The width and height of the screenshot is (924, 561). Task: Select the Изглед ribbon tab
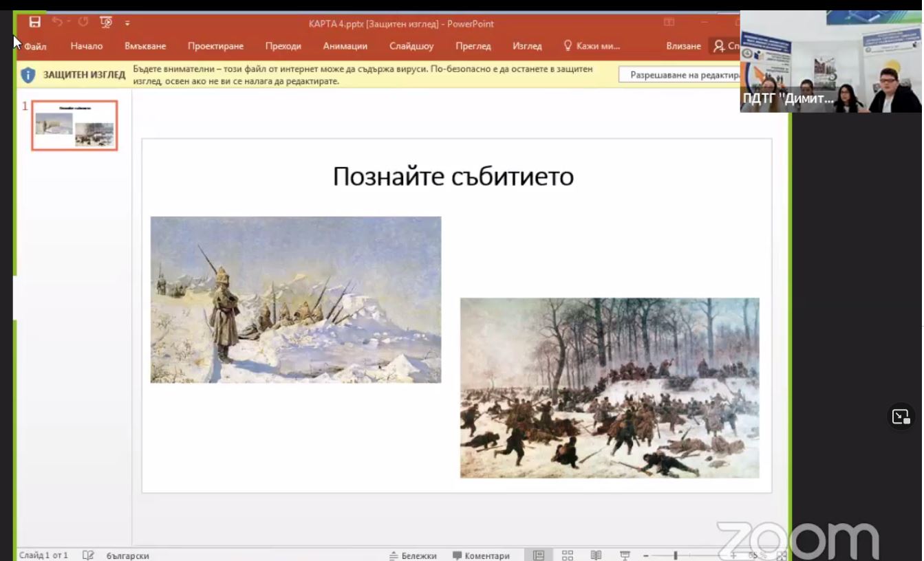click(527, 46)
